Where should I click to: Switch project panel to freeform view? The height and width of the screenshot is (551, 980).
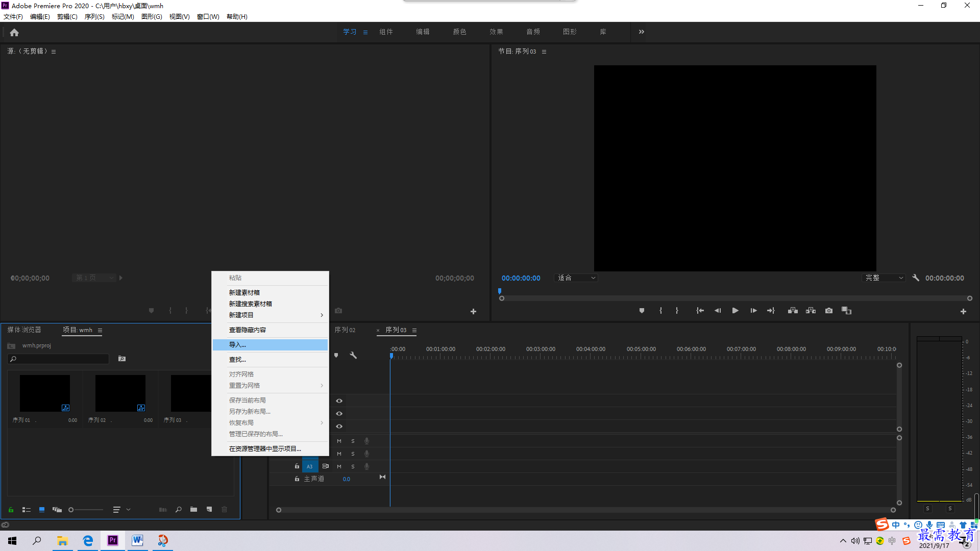click(57, 510)
